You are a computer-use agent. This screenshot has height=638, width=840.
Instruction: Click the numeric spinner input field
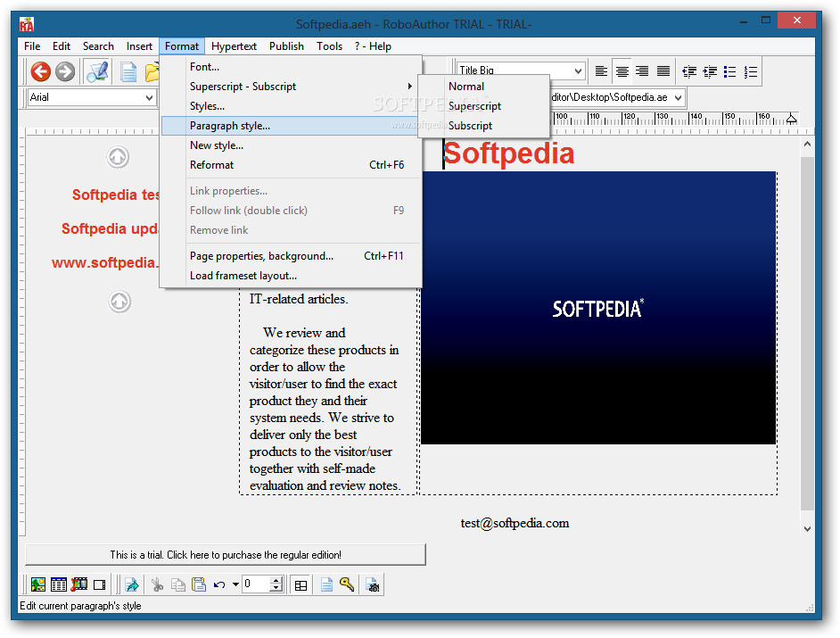tap(257, 584)
